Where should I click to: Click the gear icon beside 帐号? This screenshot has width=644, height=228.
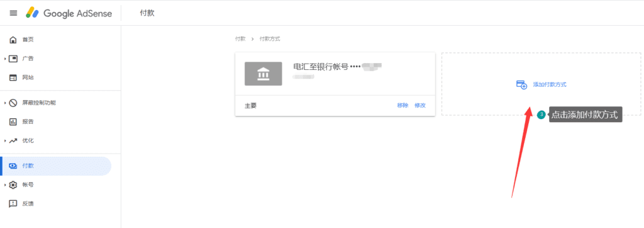pyautogui.click(x=13, y=185)
